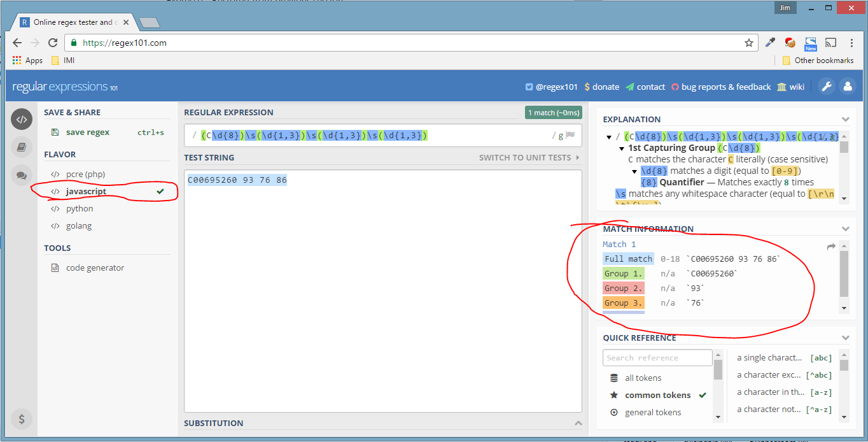
Task: Export match information share arrow
Action: coord(831,246)
